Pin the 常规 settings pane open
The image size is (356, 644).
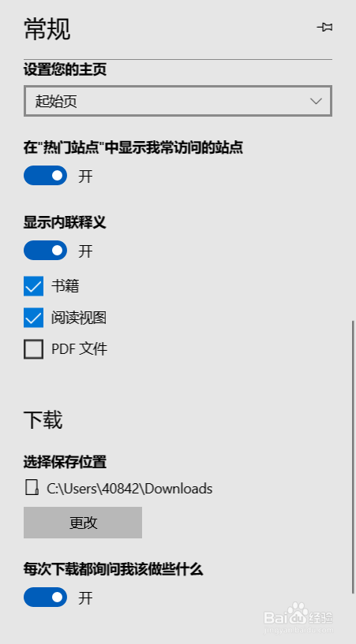click(x=324, y=28)
